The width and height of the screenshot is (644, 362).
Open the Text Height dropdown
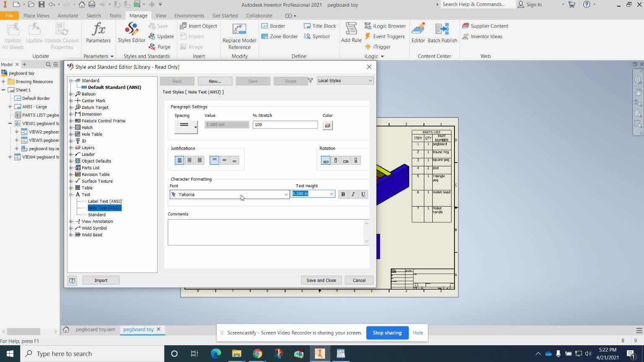pyautogui.click(x=332, y=194)
